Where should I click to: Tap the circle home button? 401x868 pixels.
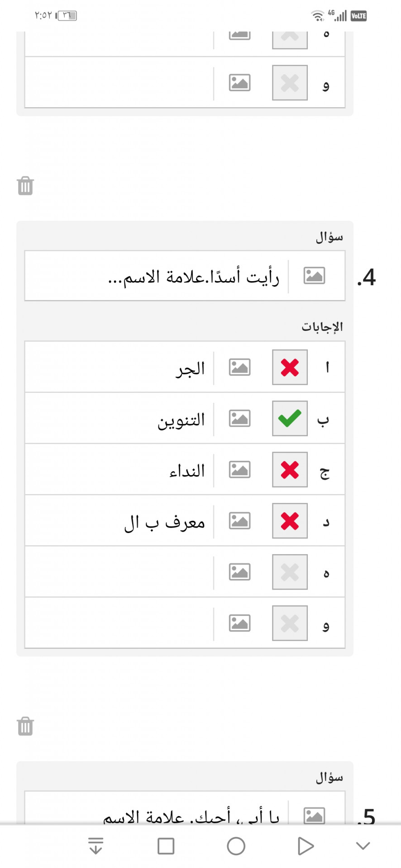tap(236, 846)
